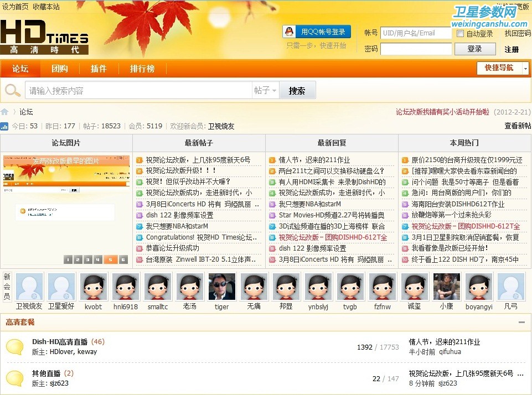This screenshot has height=395, width=532.
Task: Open the 团购 navigation tab
Action: (60, 69)
